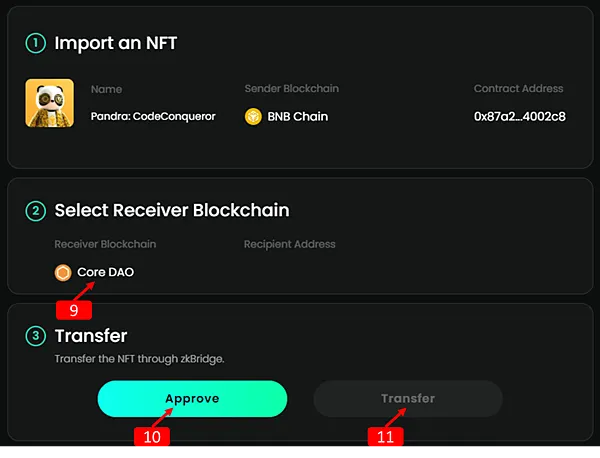Viewport: 600px width, 458px height.
Task: Click the contract address 0x87a2...4002c8
Action: click(519, 117)
